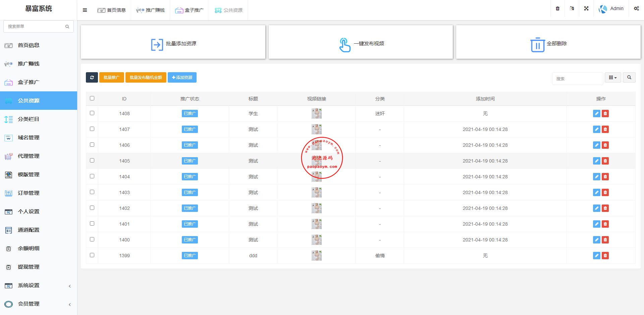Toggle the select-all checkbox in table header

click(x=92, y=98)
